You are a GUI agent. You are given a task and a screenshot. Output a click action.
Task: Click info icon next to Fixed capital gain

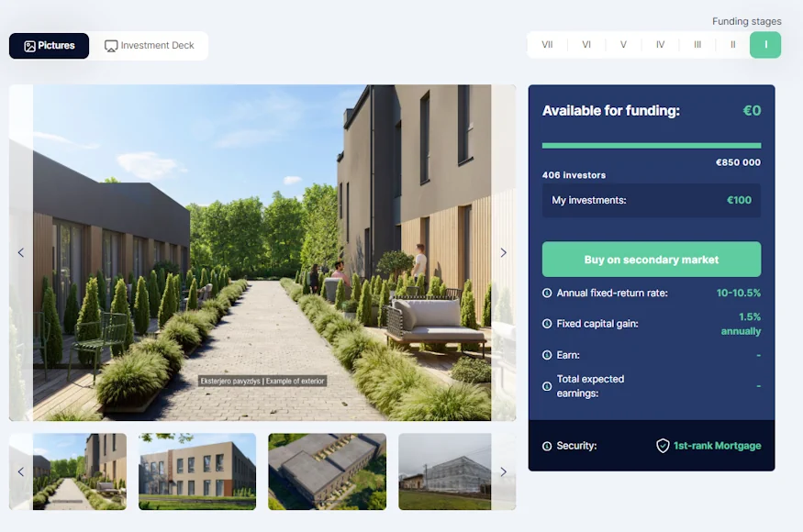pyautogui.click(x=547, y=324)
